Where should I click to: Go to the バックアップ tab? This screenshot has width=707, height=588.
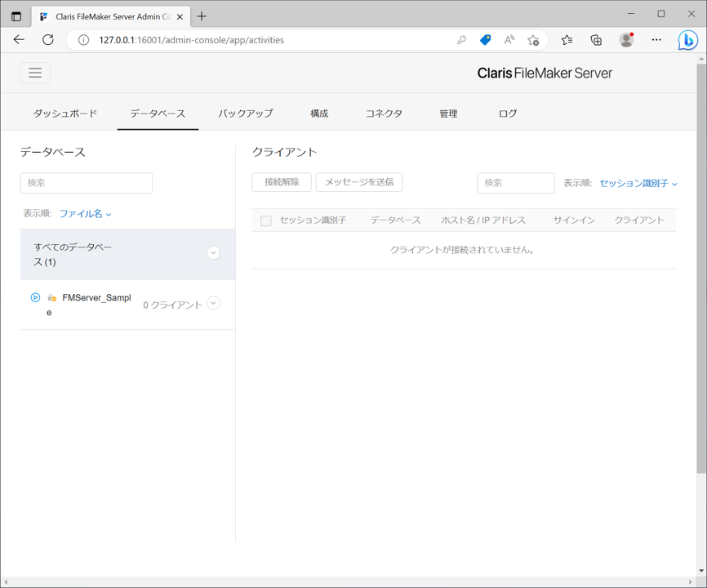245,114
